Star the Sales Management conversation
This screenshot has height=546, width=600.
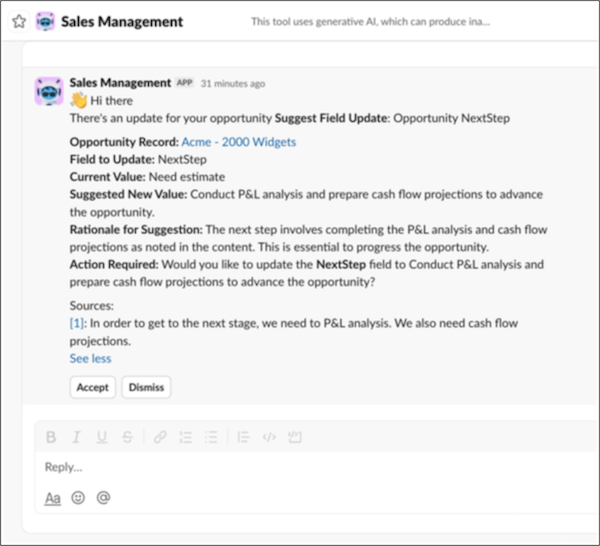19,21
